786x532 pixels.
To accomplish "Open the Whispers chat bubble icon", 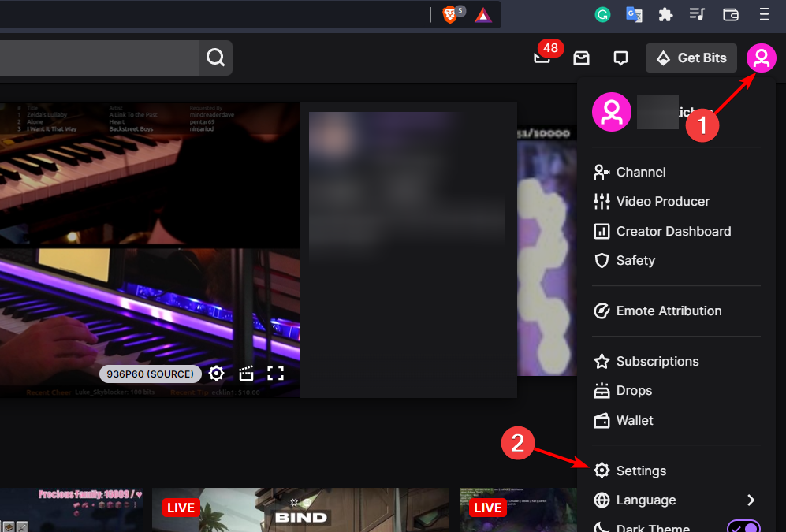I will pos(620,58).
